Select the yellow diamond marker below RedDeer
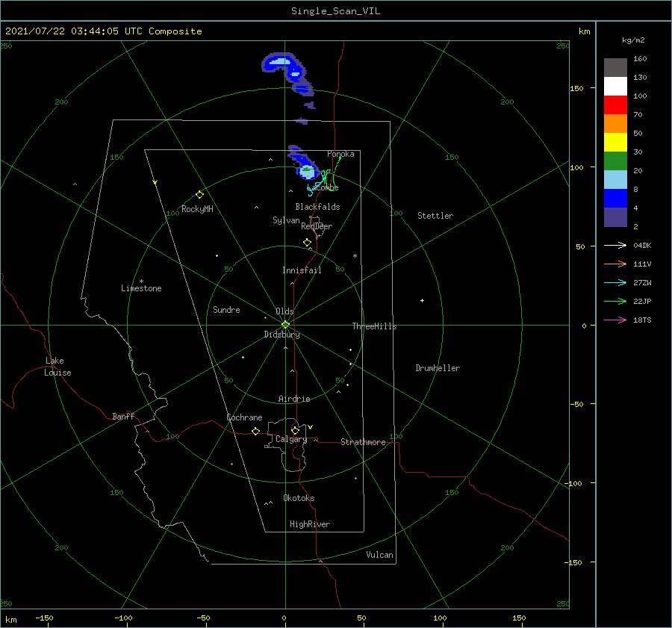 click(307, 243)
